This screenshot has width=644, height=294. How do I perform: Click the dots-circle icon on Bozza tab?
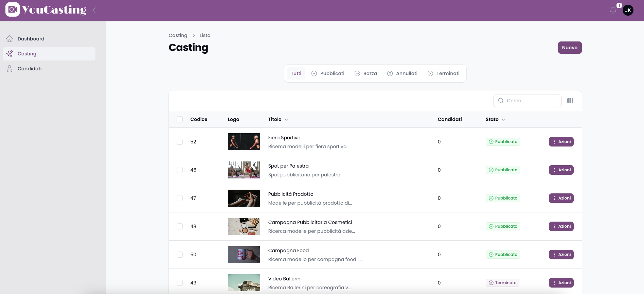(x=357, y=73)
